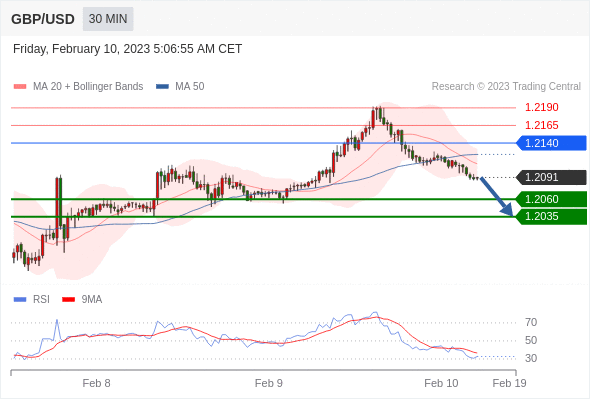Click the Feb 8 date axis label
The width and height of the screenshot is (590, 400).
96,383
